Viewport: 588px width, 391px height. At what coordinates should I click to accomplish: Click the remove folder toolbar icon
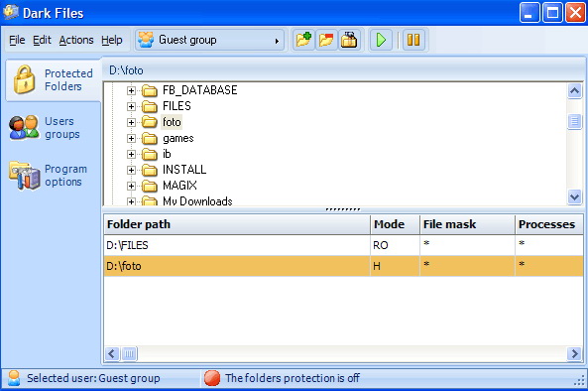[x=326, y=40]
